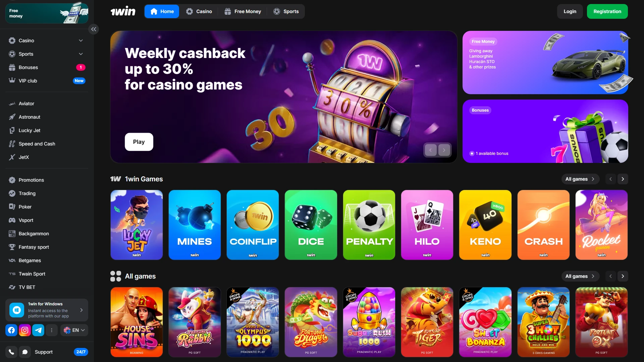644x362 pixels.
Task: Click the green Registration button
Action: [607, 11]
